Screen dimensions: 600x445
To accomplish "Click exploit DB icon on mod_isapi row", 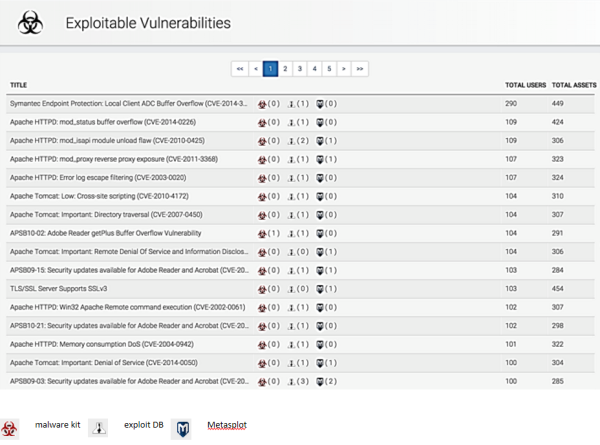I will (291, 138).
